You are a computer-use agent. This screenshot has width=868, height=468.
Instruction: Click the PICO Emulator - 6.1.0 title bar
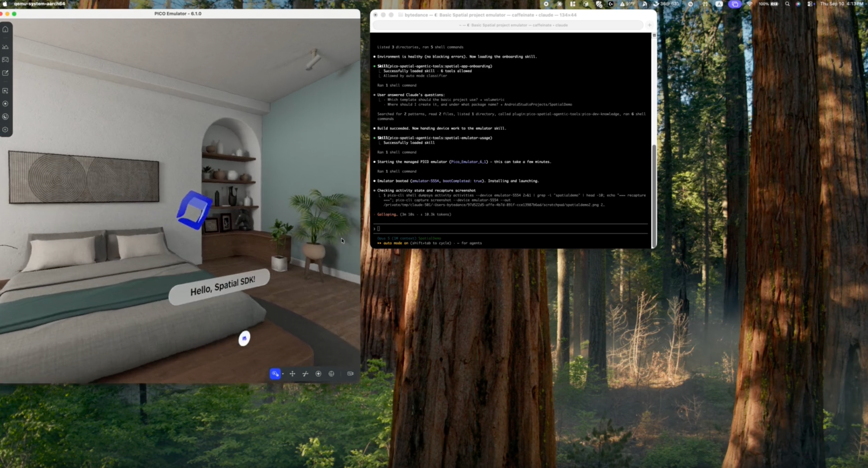(178, 14)
